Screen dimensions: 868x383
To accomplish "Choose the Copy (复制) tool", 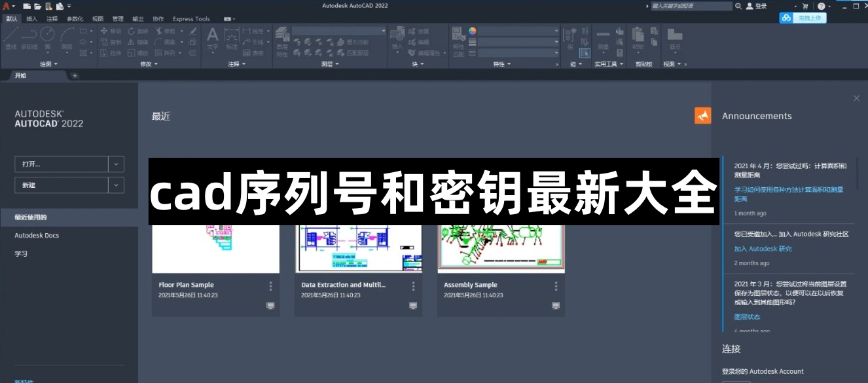I will coord(111,42).
